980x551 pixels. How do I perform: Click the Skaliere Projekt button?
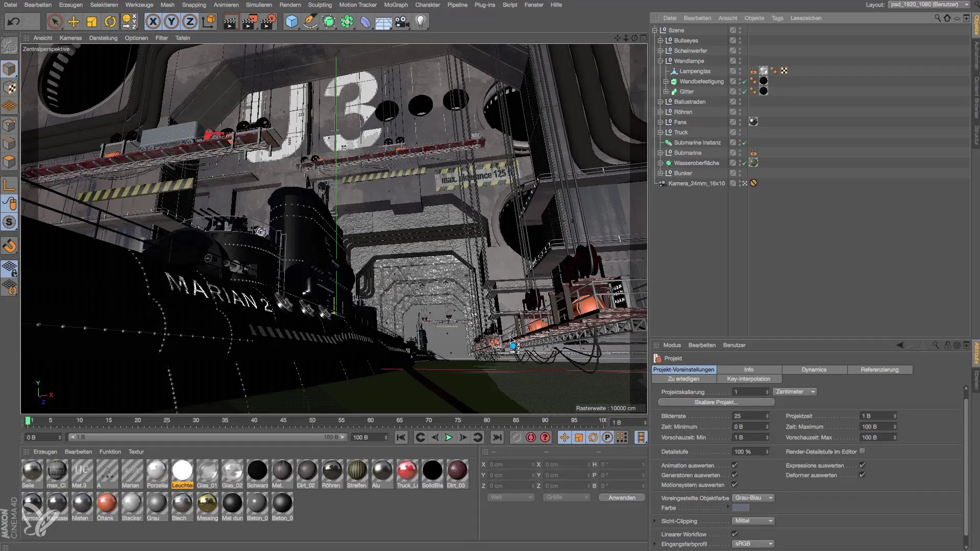click(x=716, y=402)
